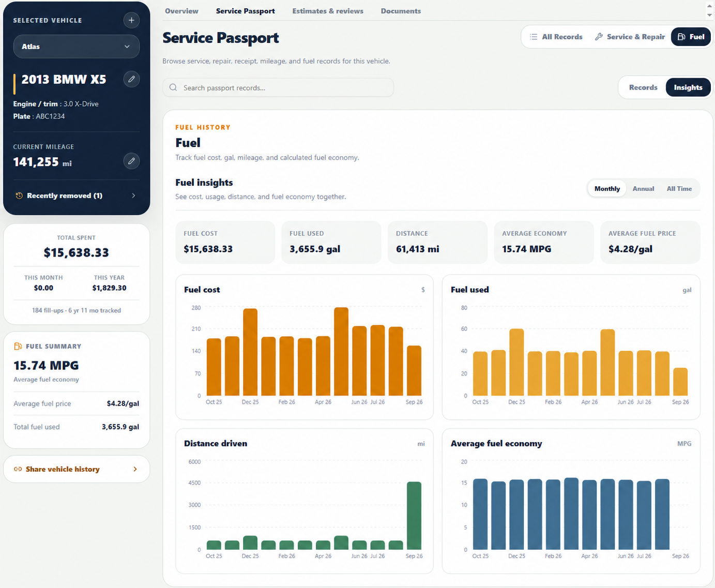The image size is (715, 588).
Task: Click the list icon beside All Records
Action: (x=534, y=37)
